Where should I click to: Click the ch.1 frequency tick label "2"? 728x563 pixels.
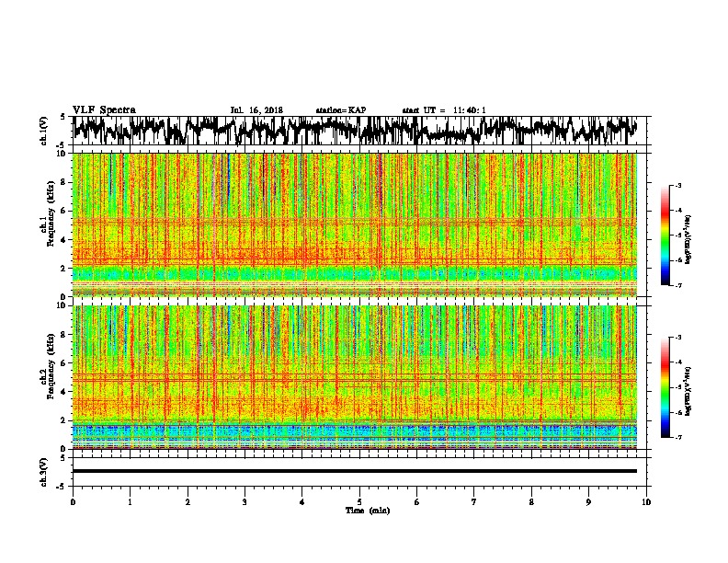pos(64,269)
